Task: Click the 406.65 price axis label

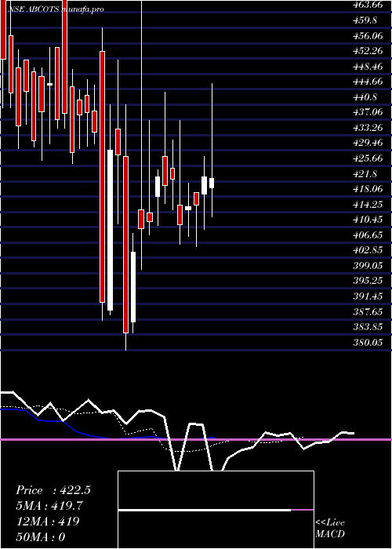Action: click(x=368, y=235)
